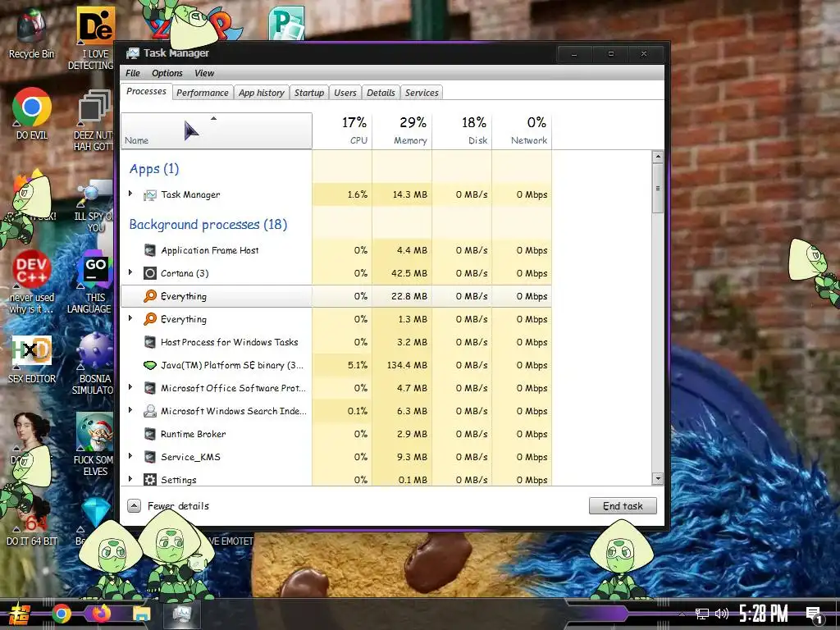The image size is (840, 630).
Task: Select Host Process for Windows Tasks row
Action: [336, 342]
